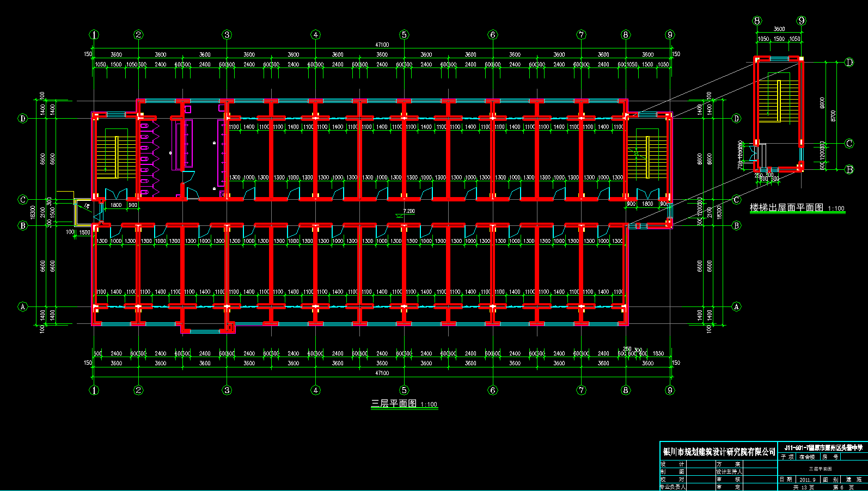Select the 1800 dimension by left stair door
This screenshot has width=868, height=491.
(116, 205)
